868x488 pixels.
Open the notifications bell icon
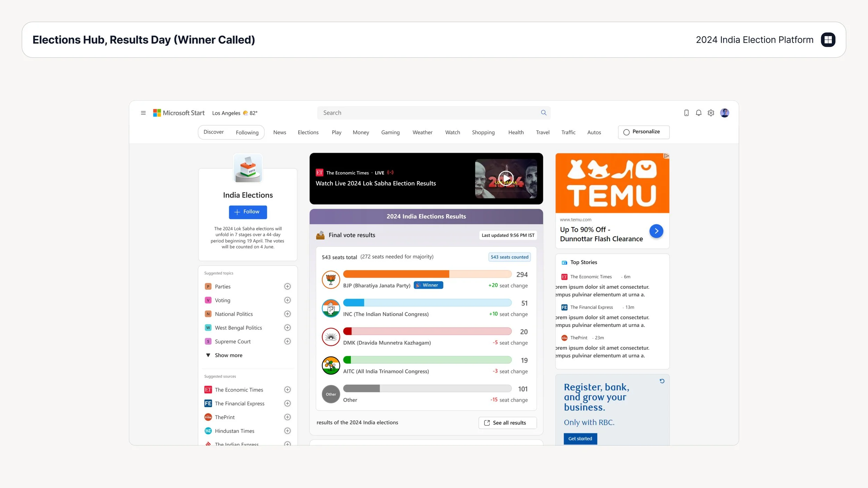click(698, 113)
